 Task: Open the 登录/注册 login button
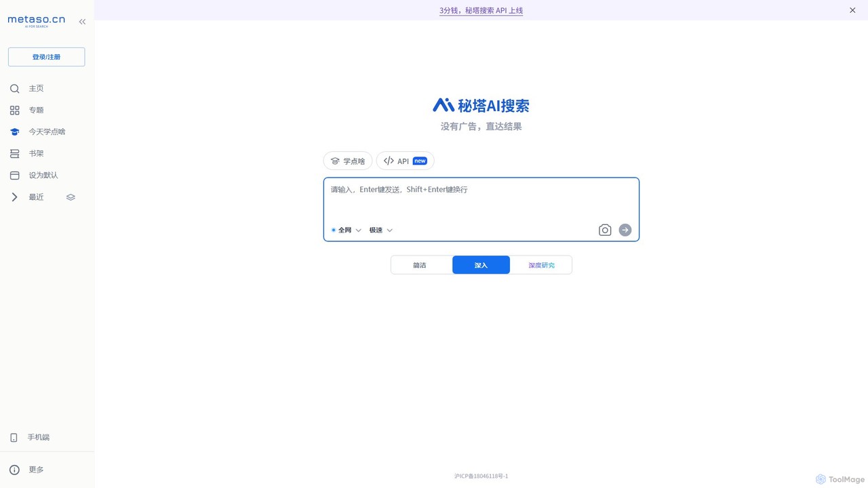pos(46,57)
